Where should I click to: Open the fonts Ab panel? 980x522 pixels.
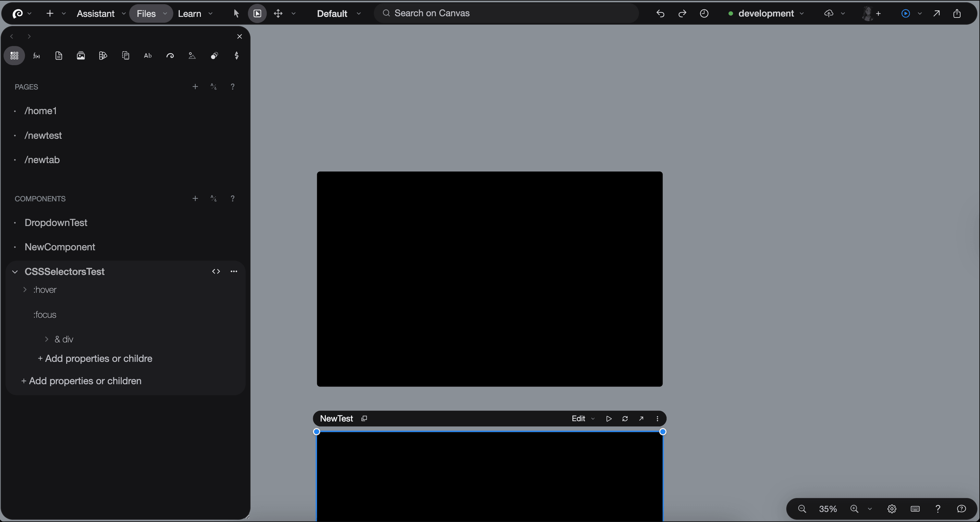[148, 56]
